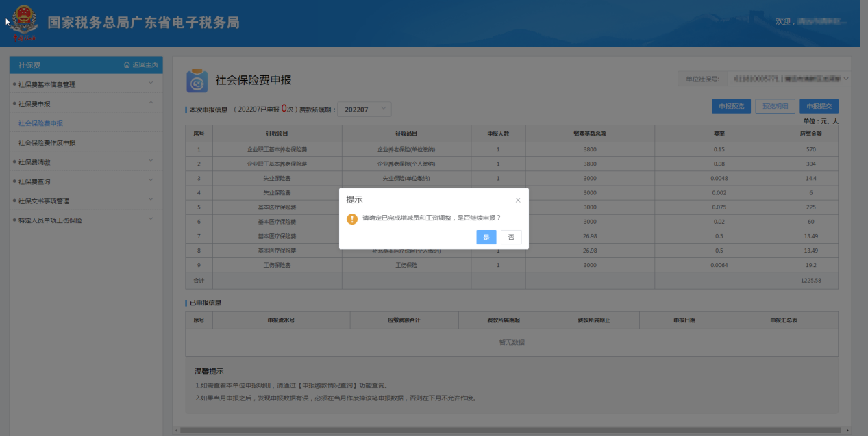Viewport: 868px width, 436px height.
Task: Click left arrow of horizontal scrollbar
Action: 177,430
